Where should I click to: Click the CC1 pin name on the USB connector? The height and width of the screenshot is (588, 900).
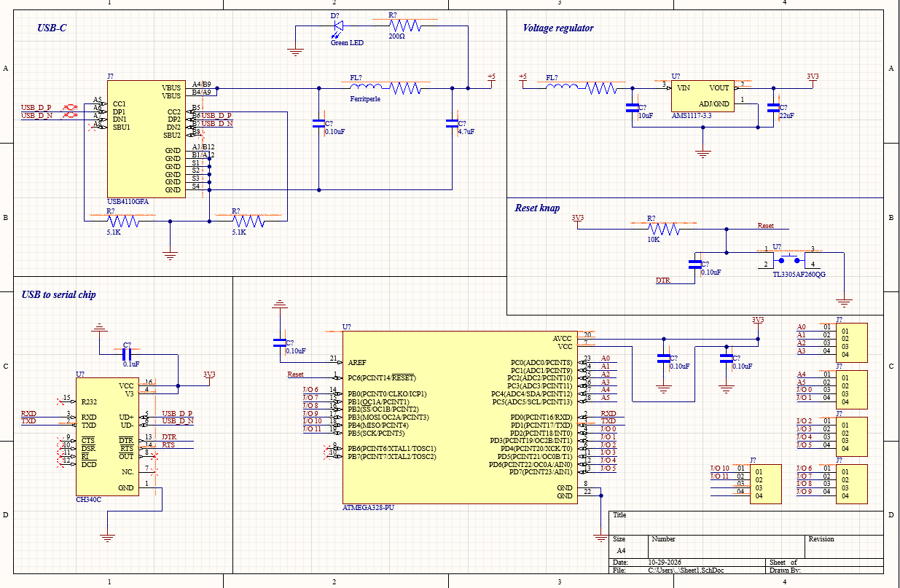click(x=120, y=104)
